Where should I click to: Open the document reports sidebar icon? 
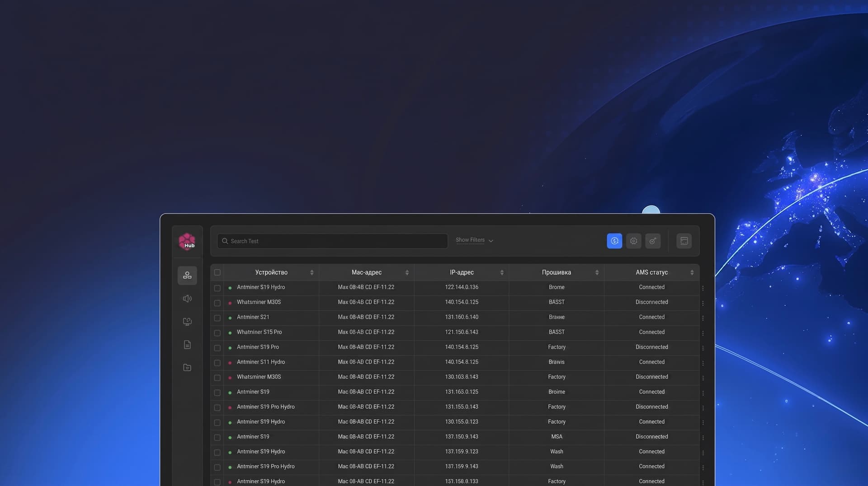pyautogui.click(x=187, y=345)
